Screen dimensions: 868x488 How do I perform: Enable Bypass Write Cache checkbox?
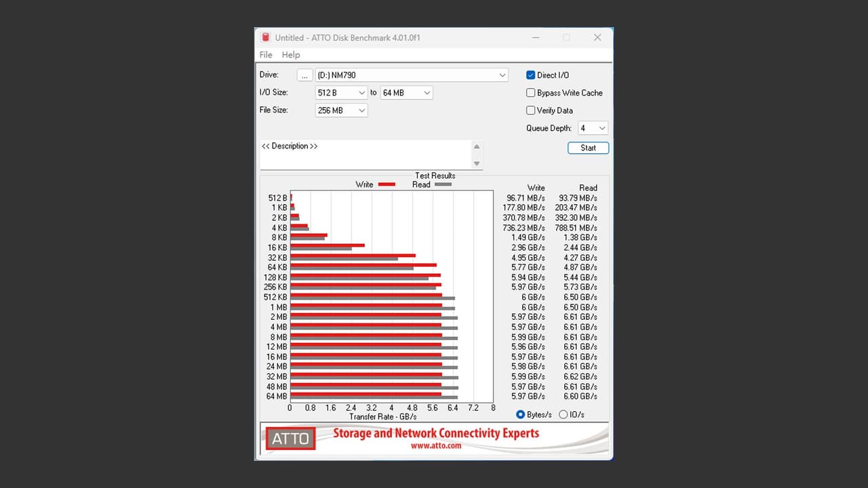(531, 93)
